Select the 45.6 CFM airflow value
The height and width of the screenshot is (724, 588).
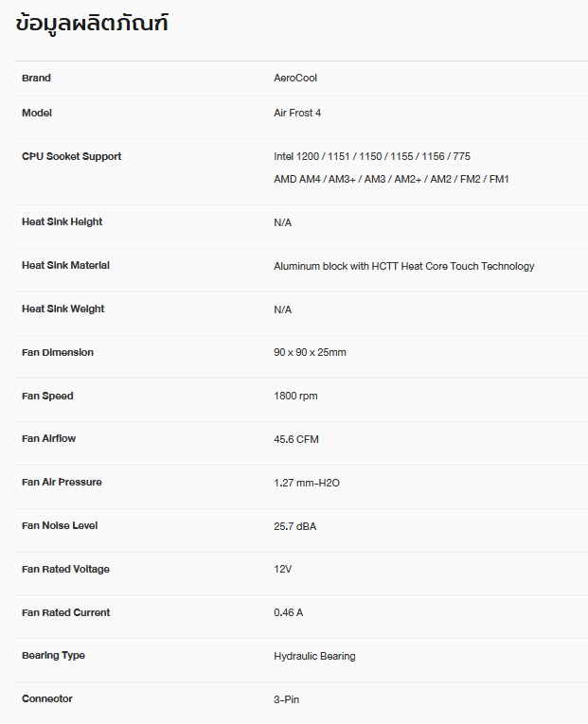coord(296,439)
